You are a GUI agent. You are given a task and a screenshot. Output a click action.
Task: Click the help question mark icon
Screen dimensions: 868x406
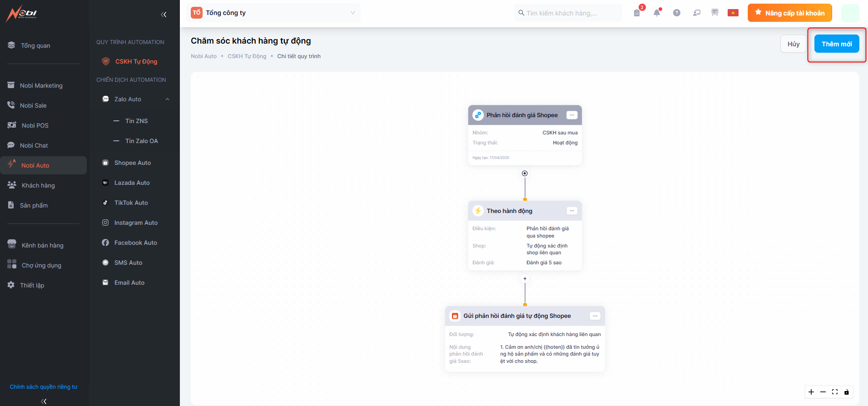pos(677,13)
